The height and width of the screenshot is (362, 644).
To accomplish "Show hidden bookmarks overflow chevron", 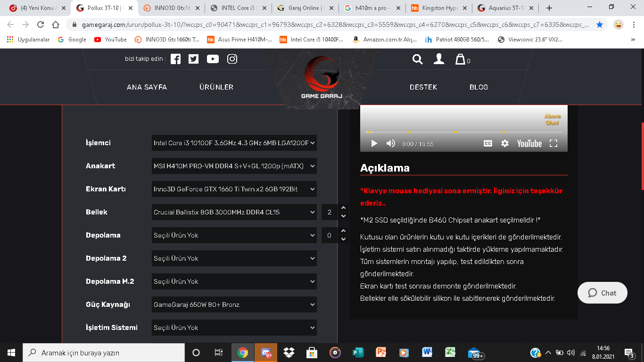I will [x=633, y=40].
